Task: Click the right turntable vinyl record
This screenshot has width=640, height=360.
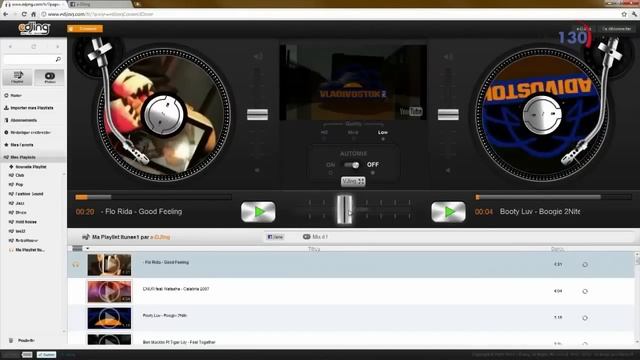Action: click(542, 115)
